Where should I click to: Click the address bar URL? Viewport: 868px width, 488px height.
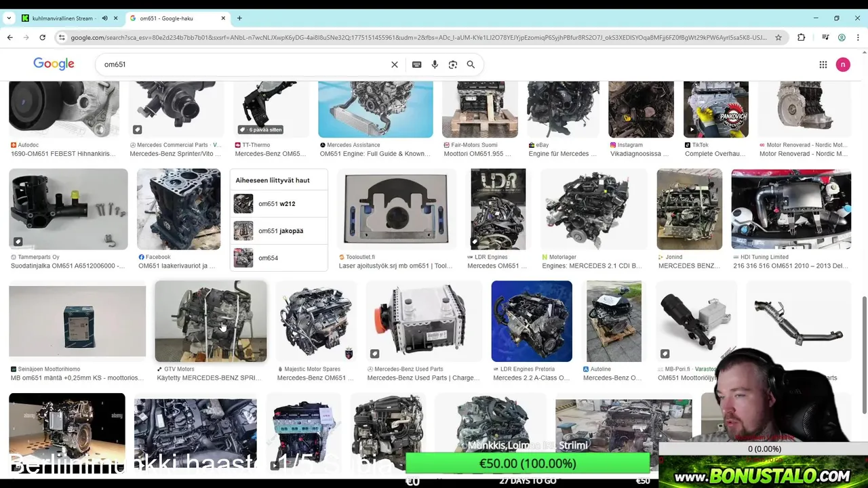[x=419, y=37]
